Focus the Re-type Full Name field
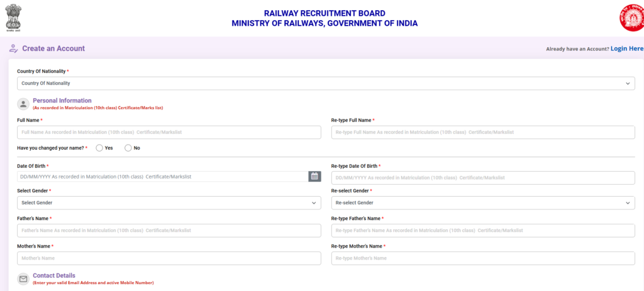This screenshot has height=291, width=644. click(483, 132)
